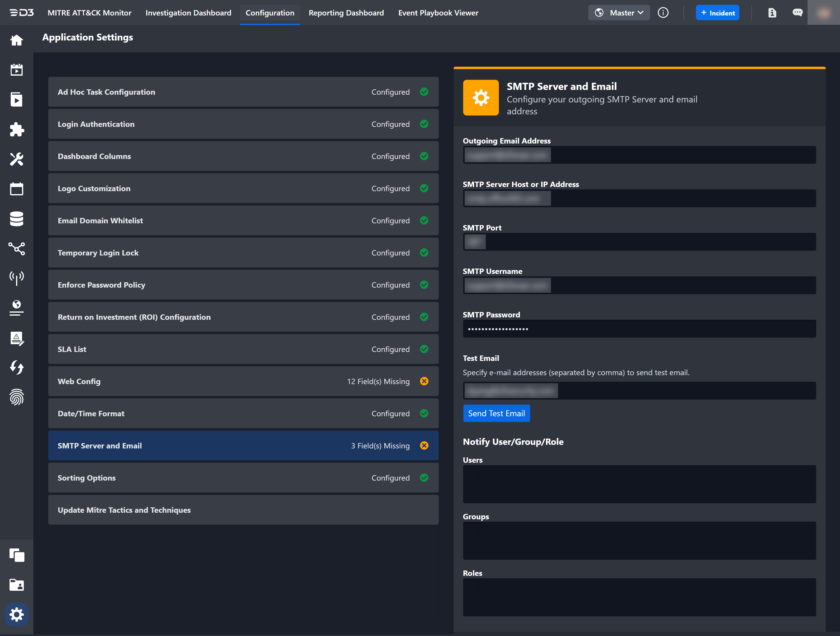
Task: Select the Web Config settings row
Action: 243,381
